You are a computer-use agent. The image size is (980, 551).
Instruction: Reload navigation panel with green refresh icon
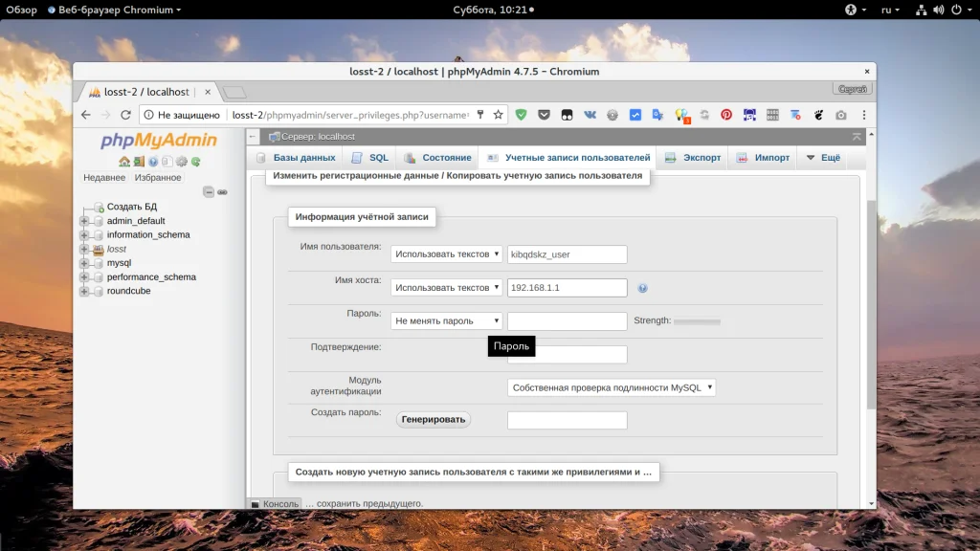[195, 162]
